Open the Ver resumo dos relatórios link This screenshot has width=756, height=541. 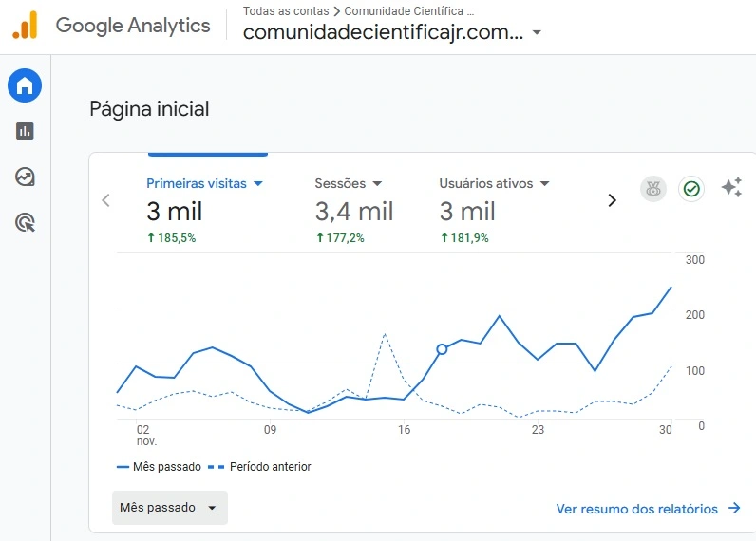[x=648, y=509]
